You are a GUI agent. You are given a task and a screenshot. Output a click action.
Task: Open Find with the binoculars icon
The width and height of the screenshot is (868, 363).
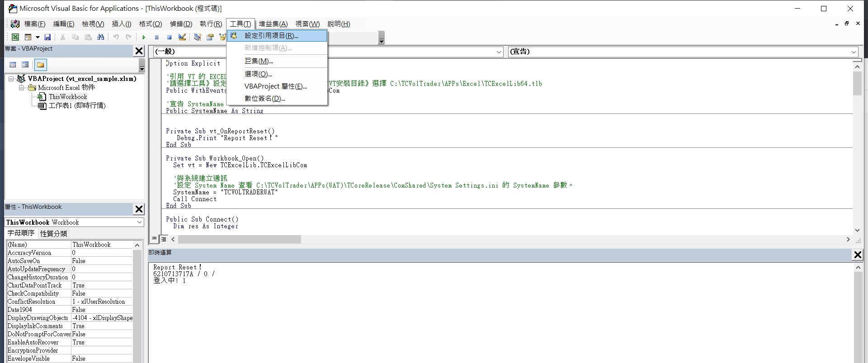pyautogui.click(x=101, y=37)
